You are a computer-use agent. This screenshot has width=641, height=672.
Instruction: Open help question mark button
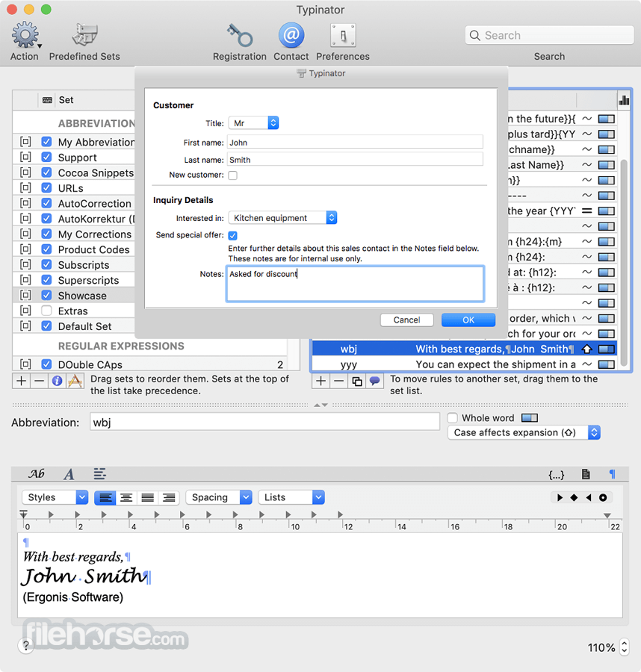tap(25, 645)
